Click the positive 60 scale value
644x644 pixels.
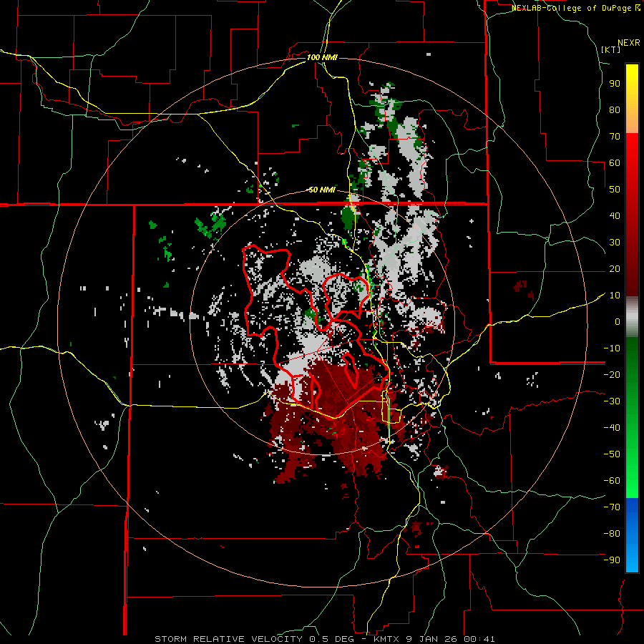coord(615,162)
